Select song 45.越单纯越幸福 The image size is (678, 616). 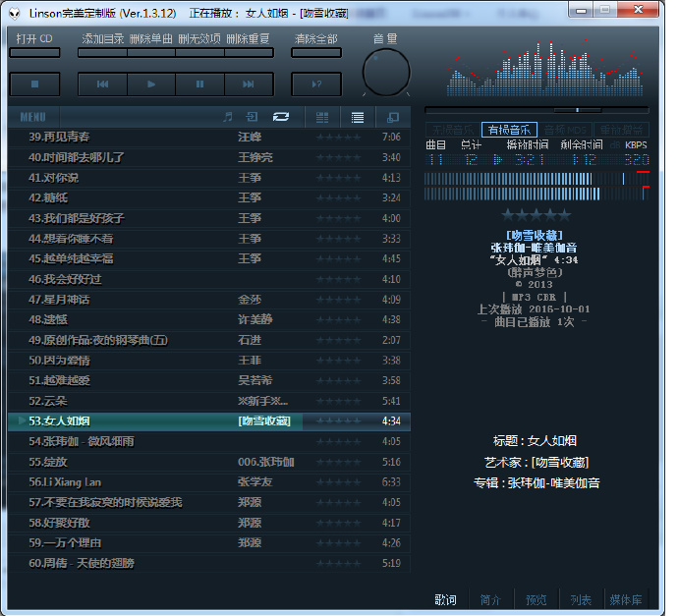[x=209, y=259]
